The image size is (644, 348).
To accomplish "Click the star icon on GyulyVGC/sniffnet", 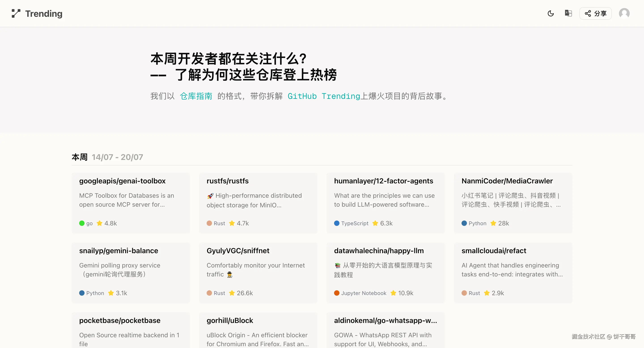I will [x=232, y=293].
